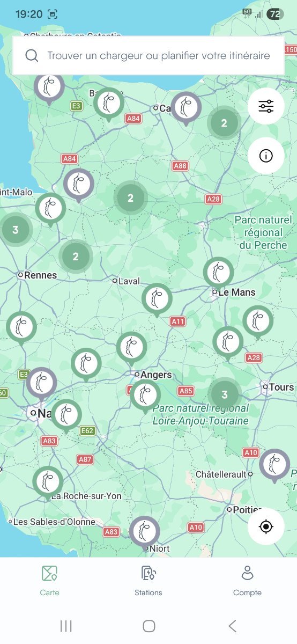This screenshot has height=644, width=297.
Task: Select the Carte tab
Action: click(49, 581)
